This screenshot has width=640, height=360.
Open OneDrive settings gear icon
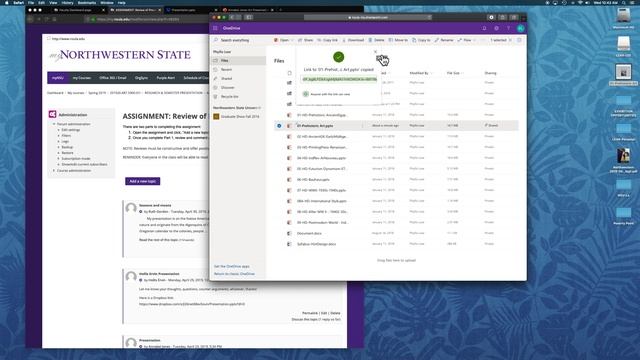click(x=496, y=28)
